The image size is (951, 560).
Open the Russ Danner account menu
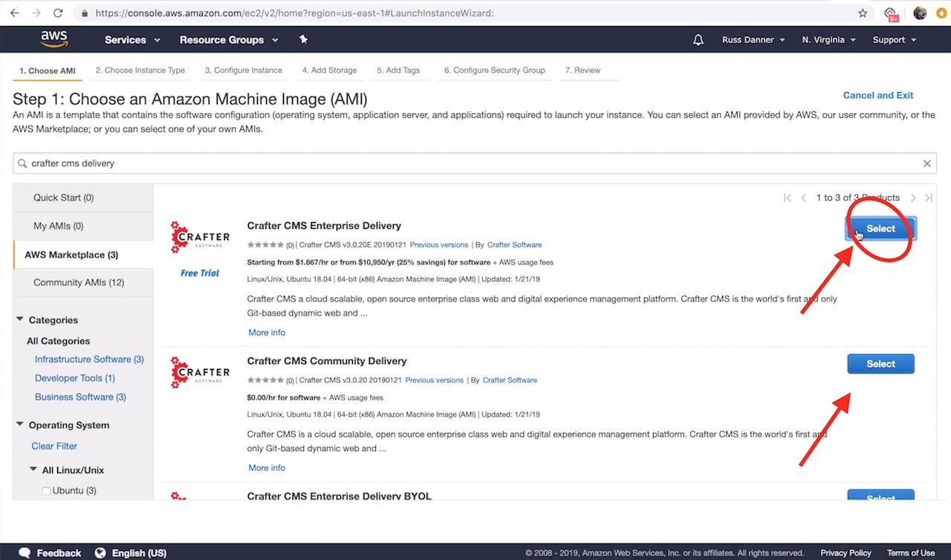coord(753,40)
